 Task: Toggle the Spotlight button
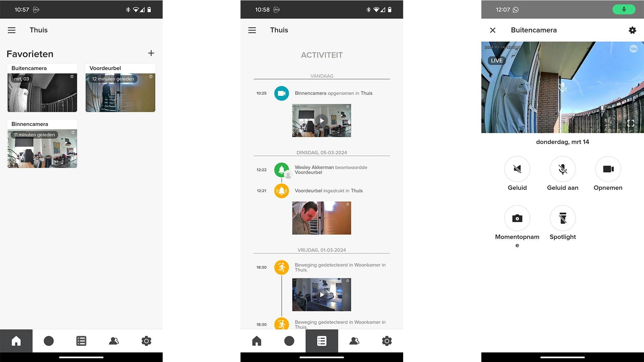pos(562,218)
